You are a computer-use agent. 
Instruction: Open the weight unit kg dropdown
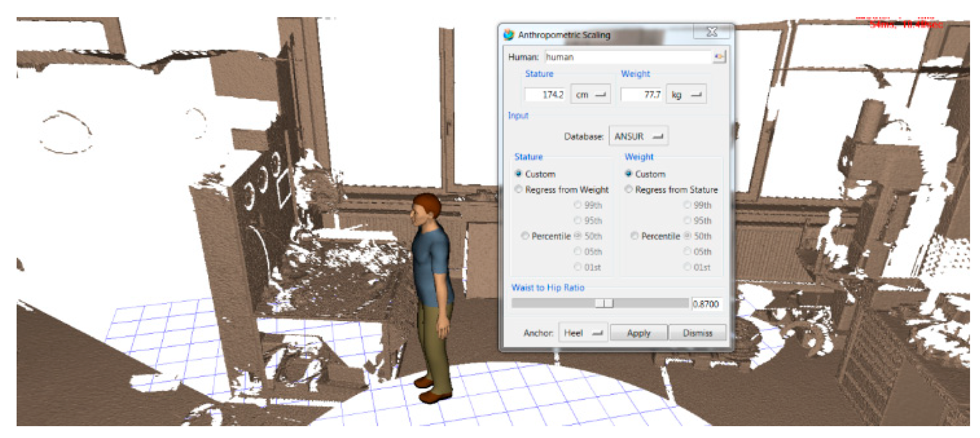[686, 95]
